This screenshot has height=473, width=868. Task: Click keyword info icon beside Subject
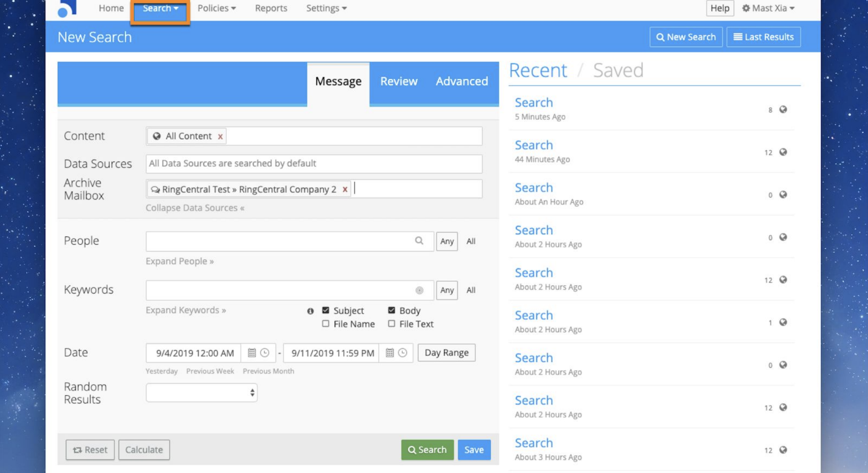tap(310, 311)
